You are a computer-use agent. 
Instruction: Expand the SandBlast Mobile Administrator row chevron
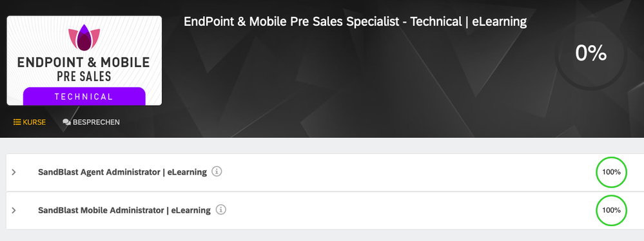tap(14, 210)
